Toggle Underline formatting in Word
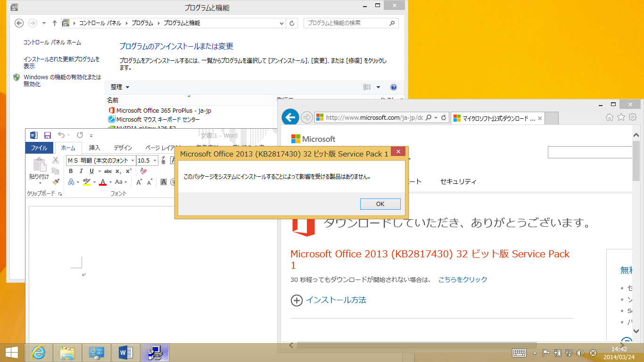644x362 pixels. click(x=91, y=171)
